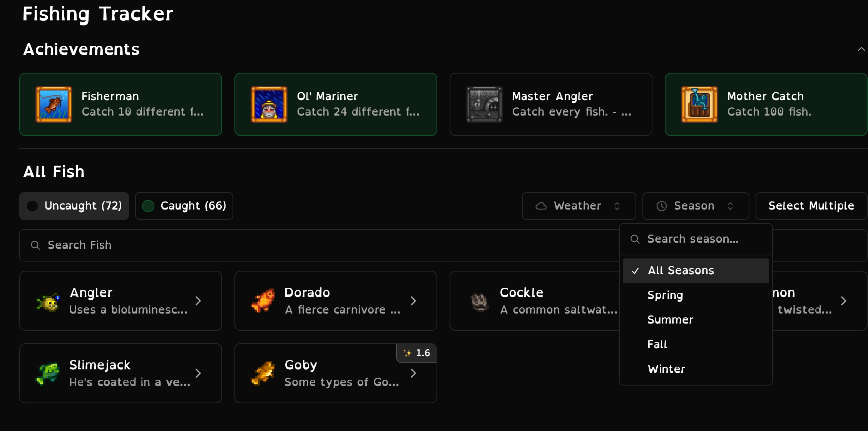
Task: Click the Master Angler achievement icon
Action: click(x=484, y=104)
